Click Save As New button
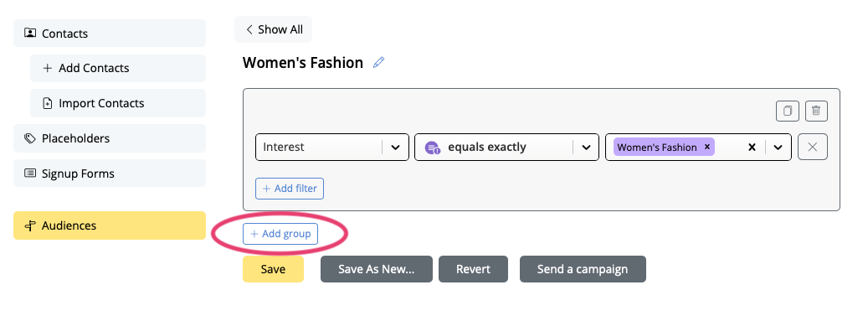 click(377, 269)
